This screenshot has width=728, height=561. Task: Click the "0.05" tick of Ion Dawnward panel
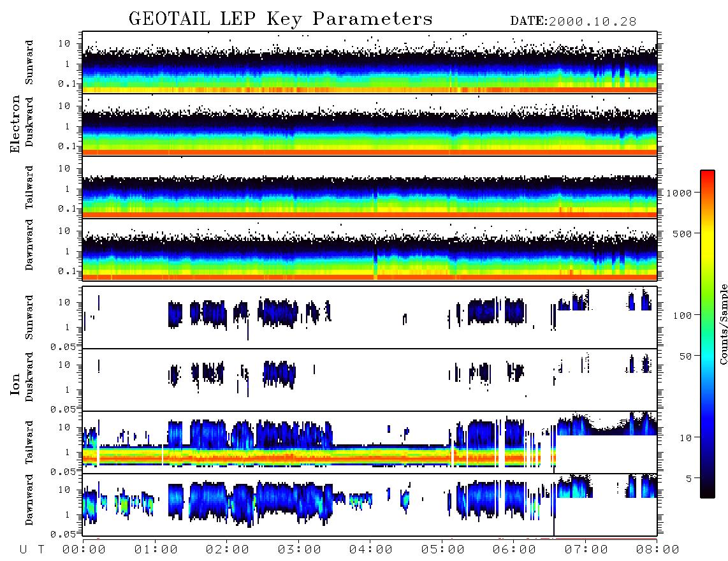coord(63,534)
